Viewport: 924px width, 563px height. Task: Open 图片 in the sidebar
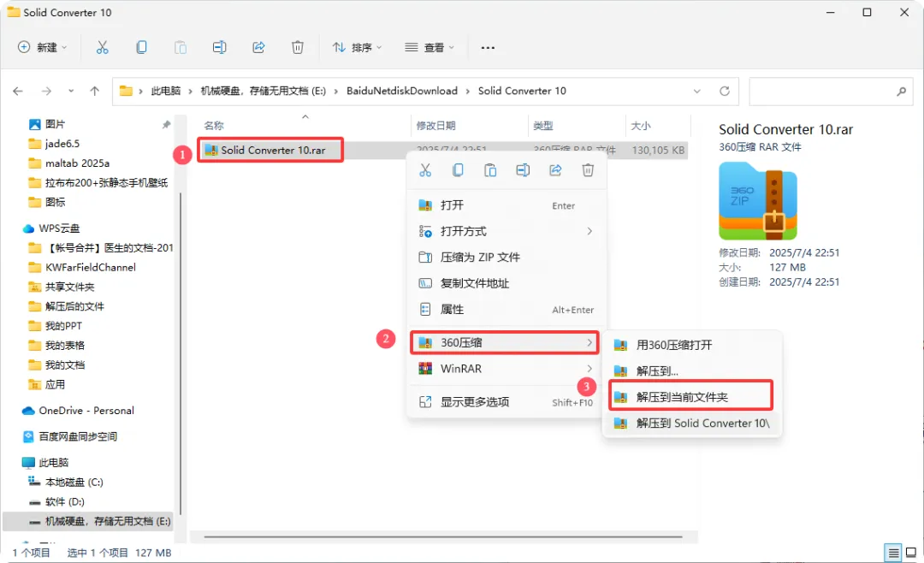pos(55,124)
